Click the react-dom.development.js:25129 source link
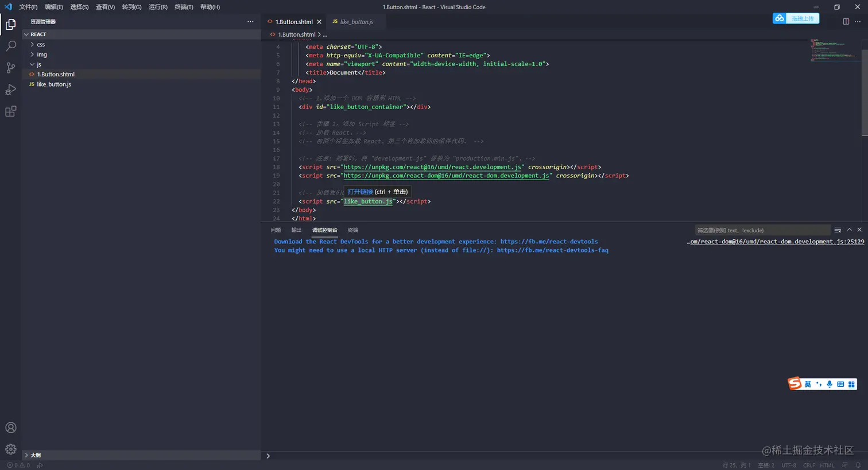868x470 pixels. click(775, 242)
